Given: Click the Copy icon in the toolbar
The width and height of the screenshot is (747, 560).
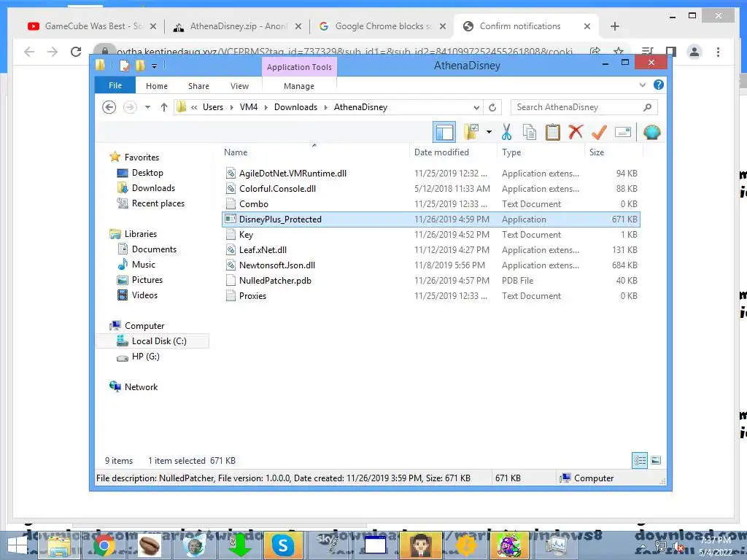Looking at the screenshot, I should click(x=530, y=133).
